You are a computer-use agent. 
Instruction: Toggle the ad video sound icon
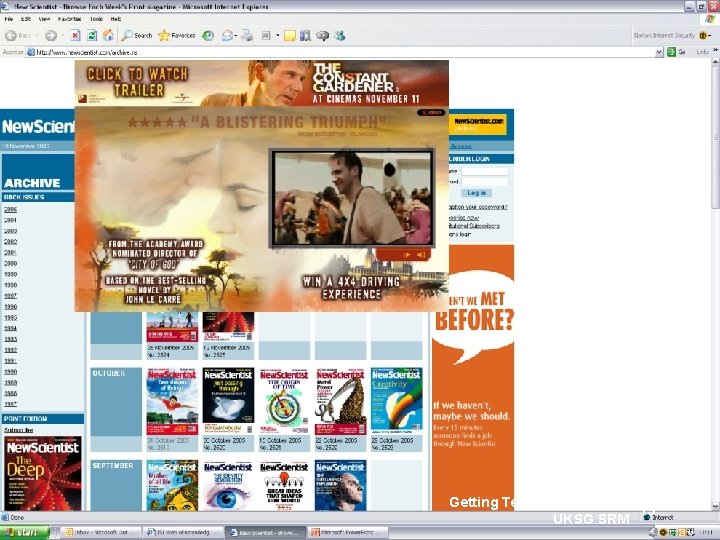(421, 254)
